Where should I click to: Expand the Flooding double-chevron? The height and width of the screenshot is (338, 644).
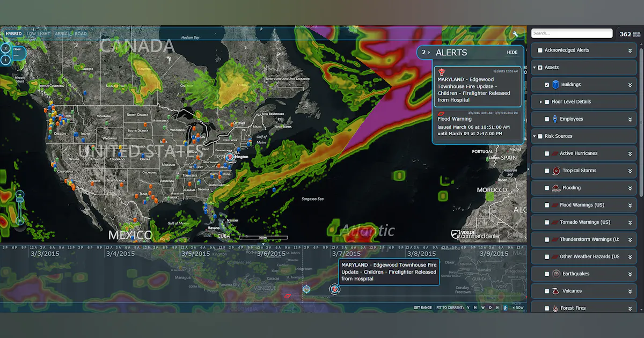pos(630,188)
